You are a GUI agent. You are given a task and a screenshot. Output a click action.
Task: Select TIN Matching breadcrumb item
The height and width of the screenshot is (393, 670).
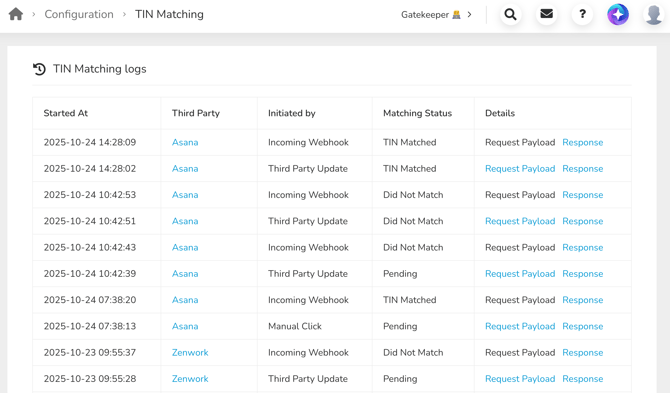169,14
